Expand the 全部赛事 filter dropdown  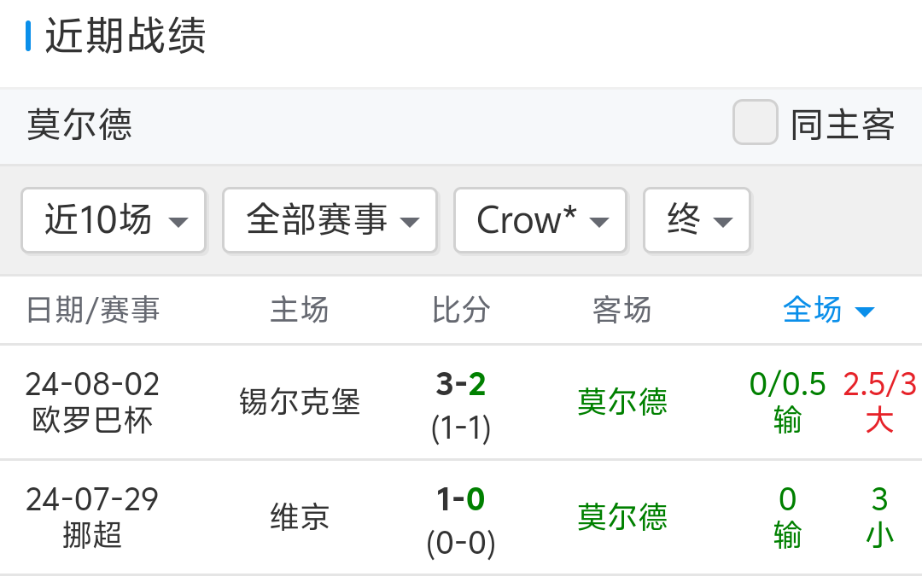pyautogui.click(x=330, y=220)
